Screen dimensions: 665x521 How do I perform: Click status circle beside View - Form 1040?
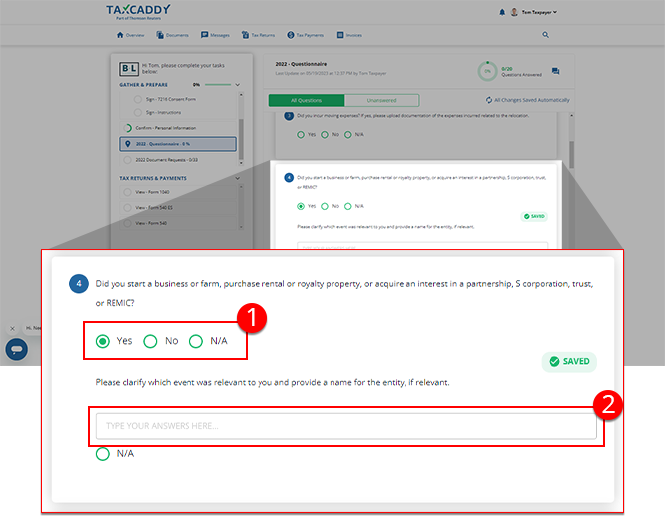[x=127, y=192]
